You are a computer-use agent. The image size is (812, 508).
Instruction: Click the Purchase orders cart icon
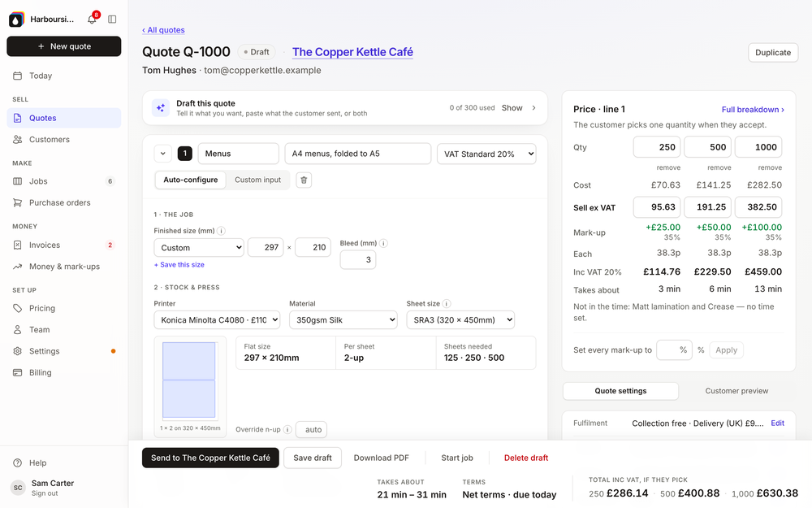[18, 202]
